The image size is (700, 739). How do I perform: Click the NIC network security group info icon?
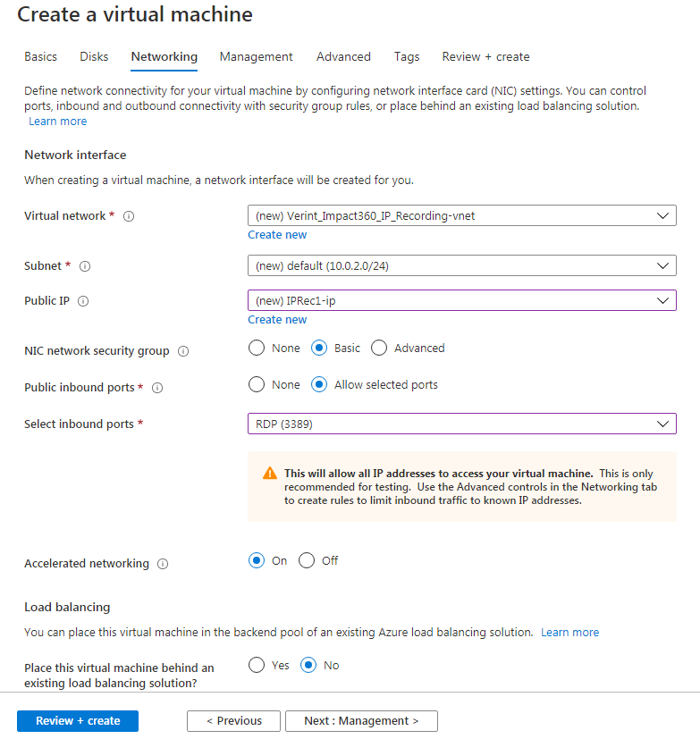(x=183, y=350)
